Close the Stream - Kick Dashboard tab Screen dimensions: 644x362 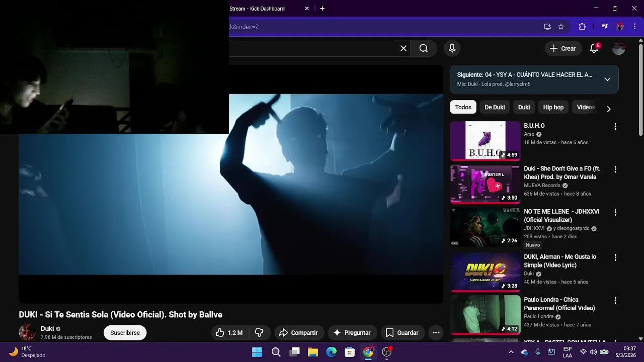click(307, 9)
